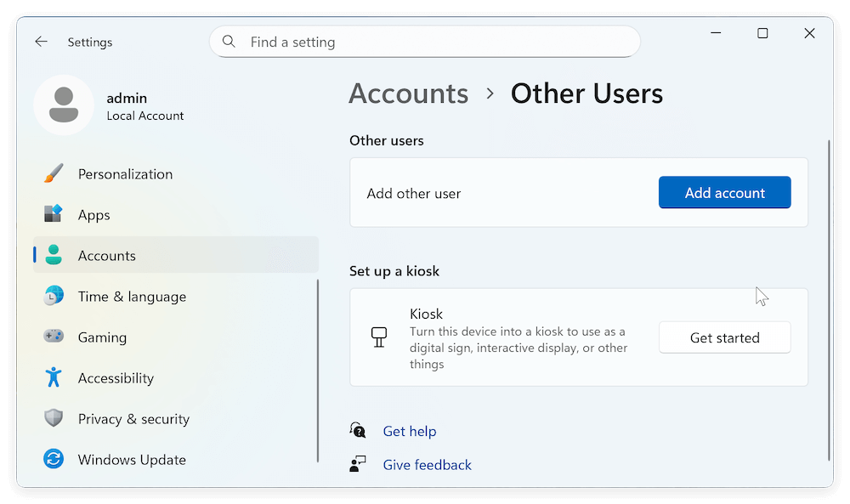The height and width of the screenshot is (504, 850).
Task: Click the main content vertical scrollbar
Action: 830,297
